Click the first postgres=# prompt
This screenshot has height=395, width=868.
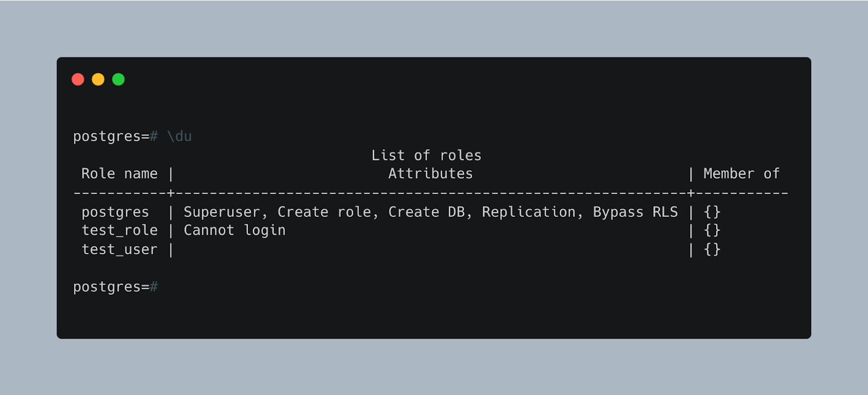(x=116, y=137)
